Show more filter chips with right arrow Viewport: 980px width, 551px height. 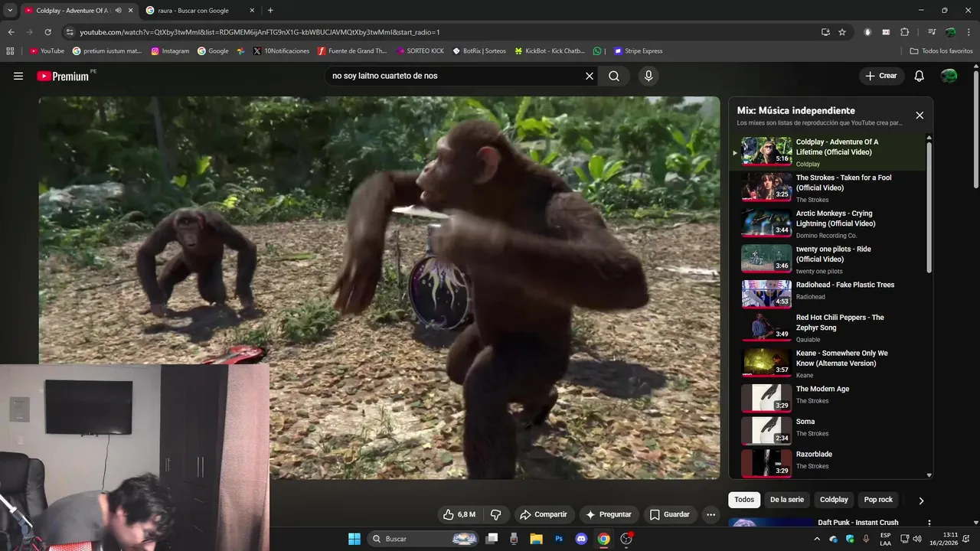click(921, 500)
